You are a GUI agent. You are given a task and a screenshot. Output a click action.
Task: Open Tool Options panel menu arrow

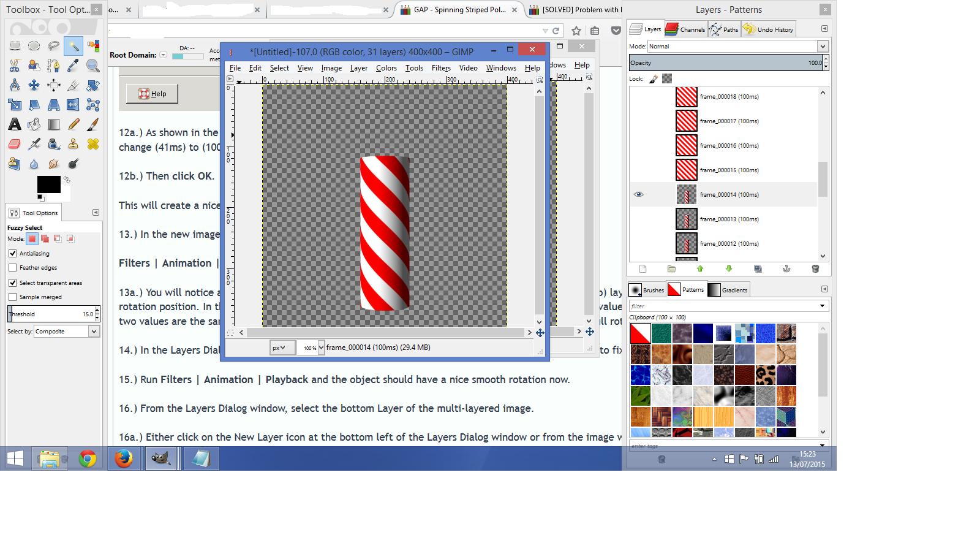(96, 212)
